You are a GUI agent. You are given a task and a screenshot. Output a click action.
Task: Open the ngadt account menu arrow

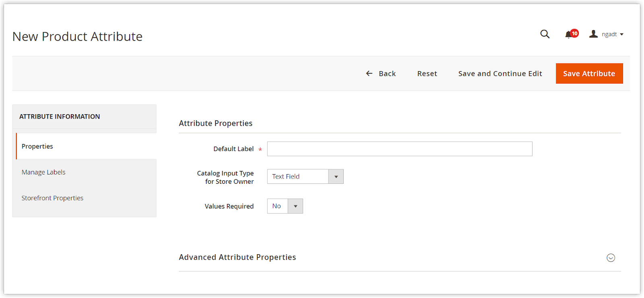(x=622, y=35)
